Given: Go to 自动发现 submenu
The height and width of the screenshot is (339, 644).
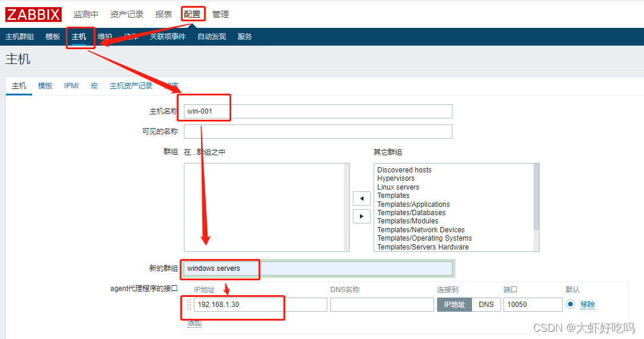Looking at the screenshot, I should coord(212,37).
